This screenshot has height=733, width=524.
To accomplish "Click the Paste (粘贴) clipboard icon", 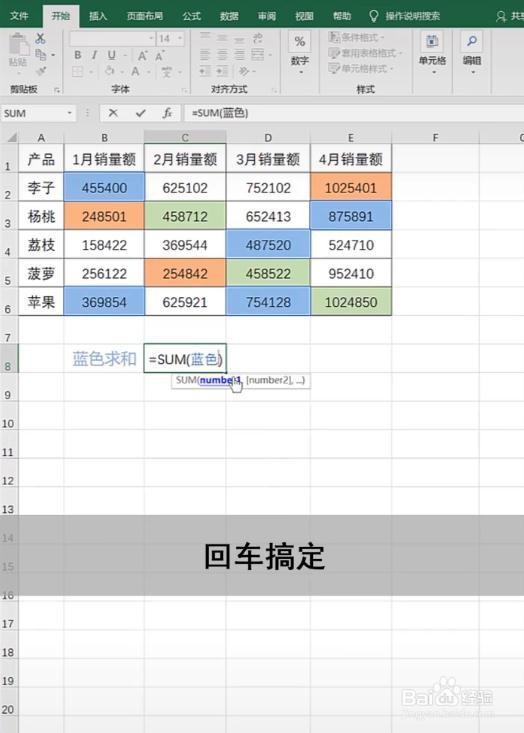I will (x=19, y=46).
